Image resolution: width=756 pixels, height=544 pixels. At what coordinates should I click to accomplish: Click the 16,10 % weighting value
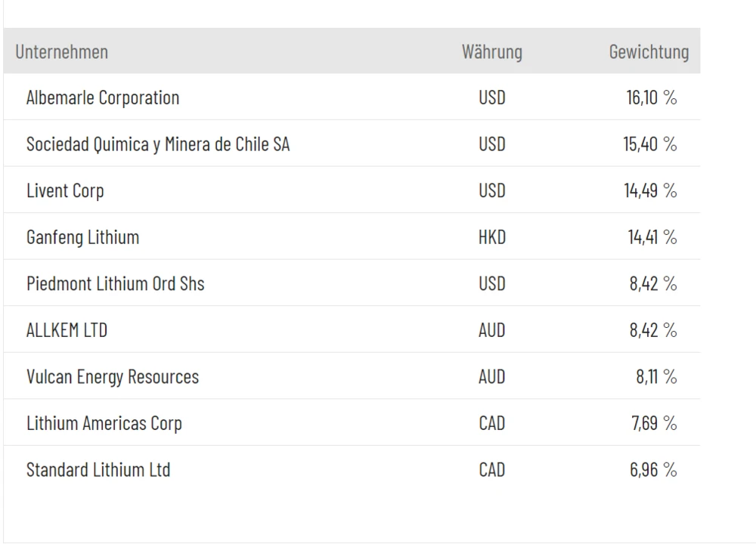(651, 97)
